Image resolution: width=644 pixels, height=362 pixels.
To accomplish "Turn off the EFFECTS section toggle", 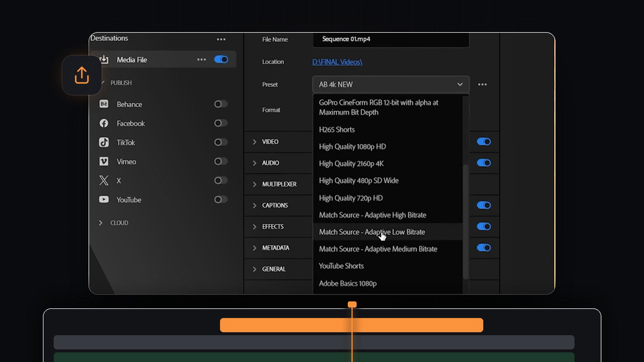I will 484,226.
